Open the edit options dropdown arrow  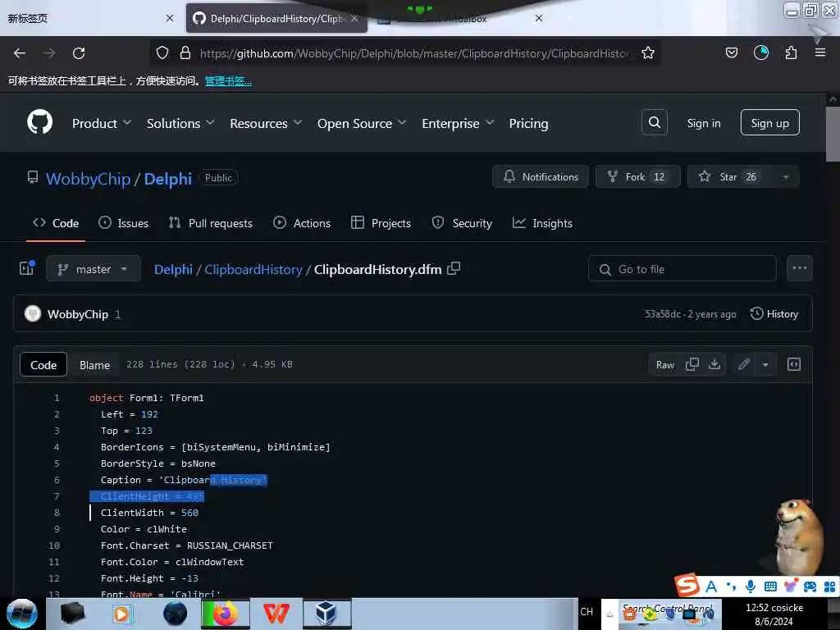point(765,364)
